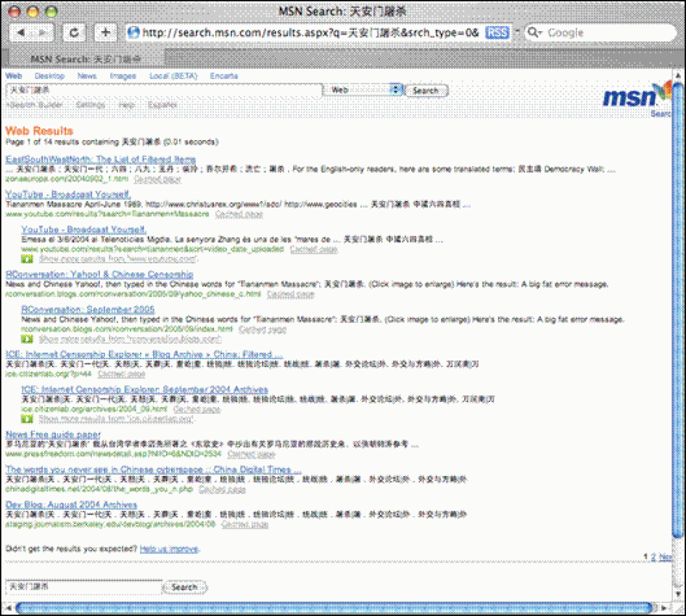Image resolution: width=686 pixels, height=616 pixels.
Task: Reload the page with the refresh button
Action: pos(75,33)
